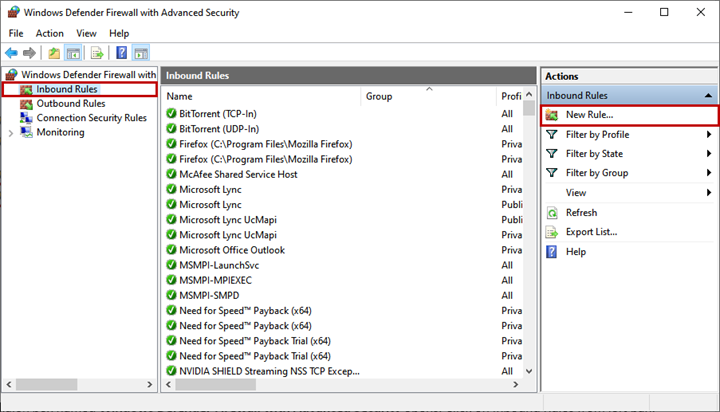
Task: Click the Up one level folder icon
Action: pyautogui.click(x=54, y=53)
